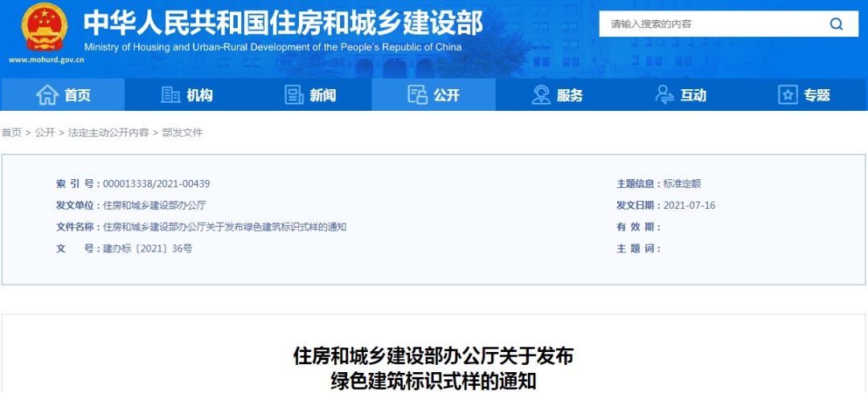Click the issue date 2021-07-16
Image resolution: width=868 pixels, height=393 pixels.
click(690, 206)
